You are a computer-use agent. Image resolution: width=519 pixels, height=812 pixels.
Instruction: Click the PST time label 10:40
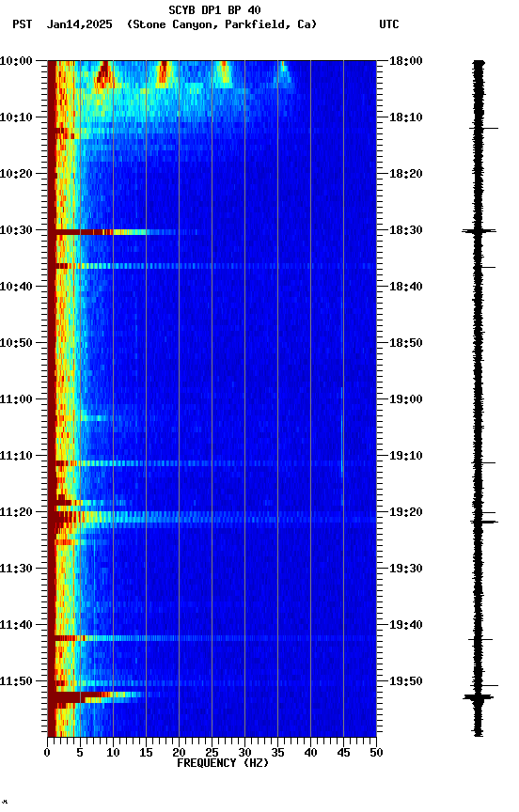point(16,287)
